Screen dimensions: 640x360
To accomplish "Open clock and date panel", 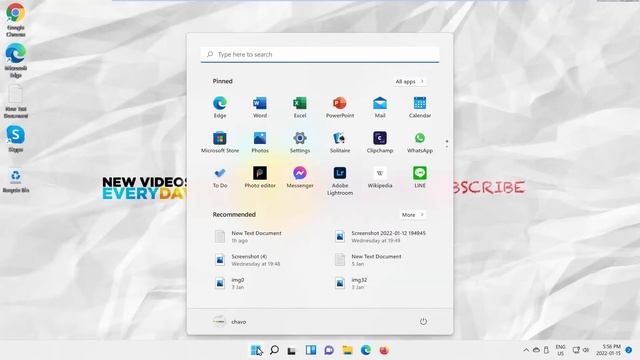I will click(608, 350).
